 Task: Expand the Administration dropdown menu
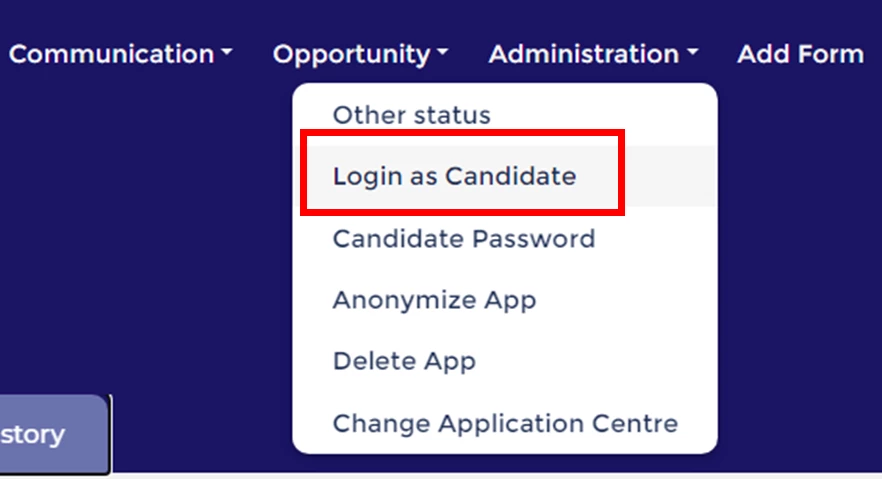coord(584,54)
